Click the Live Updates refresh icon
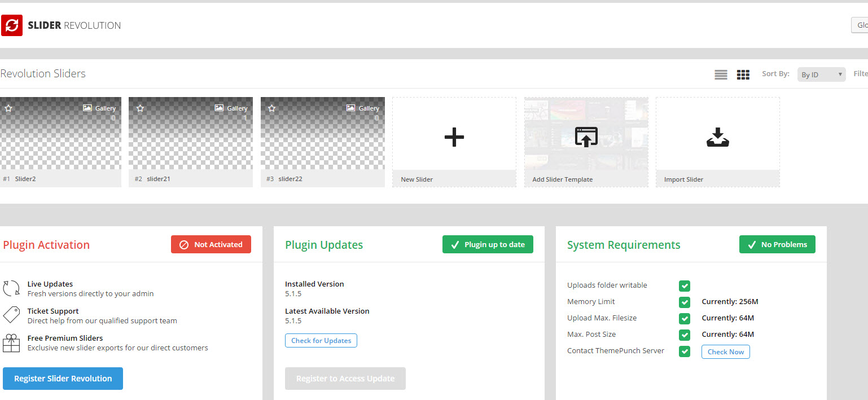 (11, 288)
